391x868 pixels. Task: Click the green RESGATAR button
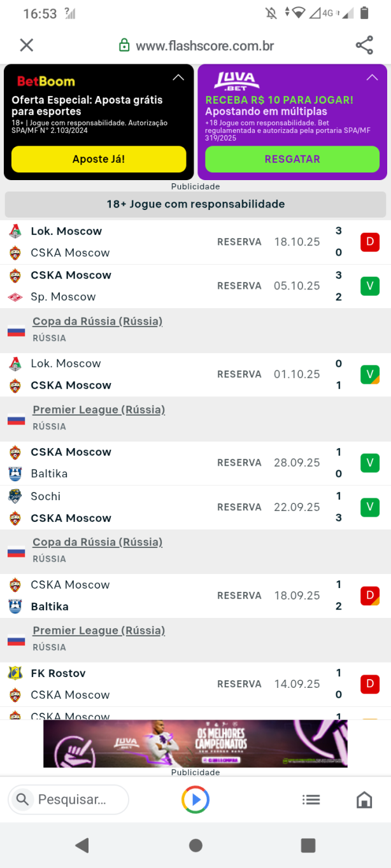[292, 159]
